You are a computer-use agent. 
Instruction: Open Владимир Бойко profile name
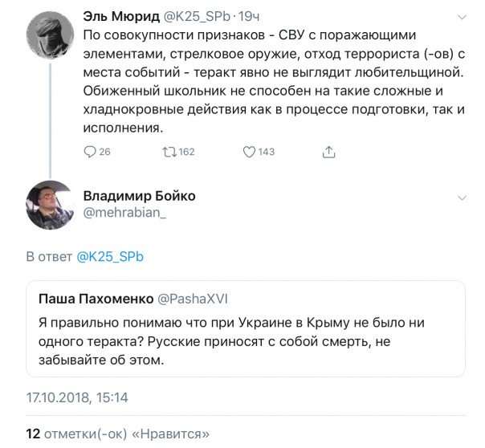[139, 197]
